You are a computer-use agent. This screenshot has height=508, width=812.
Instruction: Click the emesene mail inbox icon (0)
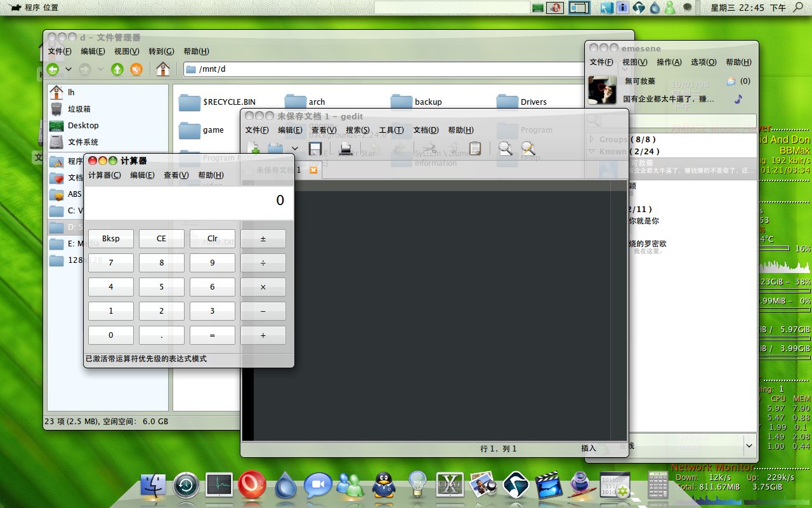[731, 81]
